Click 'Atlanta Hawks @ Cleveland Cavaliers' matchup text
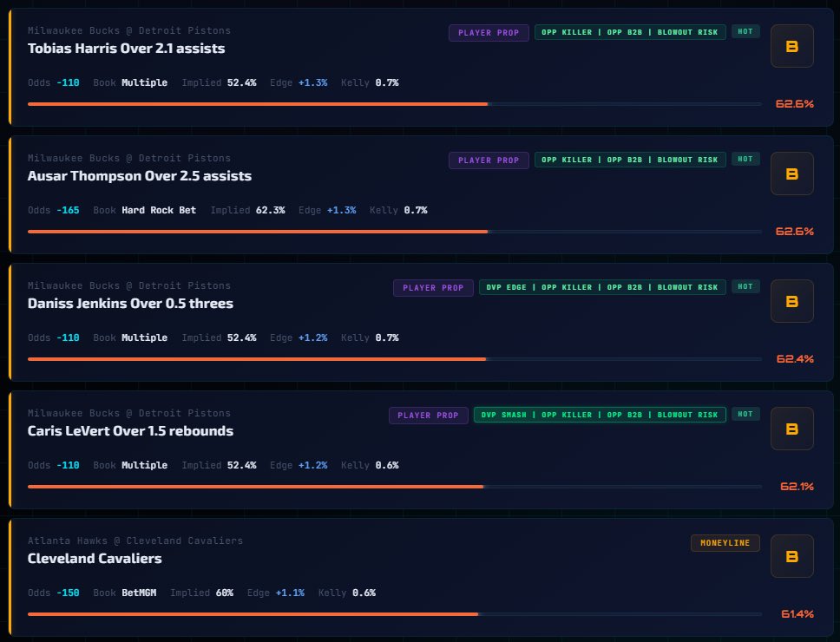 coord(135,540)
